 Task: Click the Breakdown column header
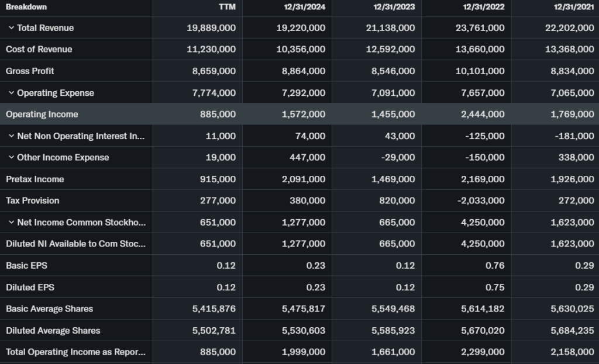(26, 7)
